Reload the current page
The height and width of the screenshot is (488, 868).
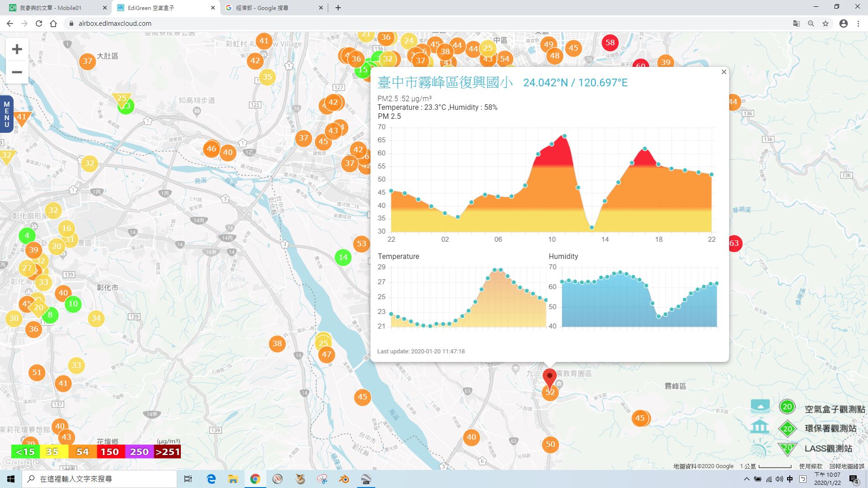pos(39,23)
